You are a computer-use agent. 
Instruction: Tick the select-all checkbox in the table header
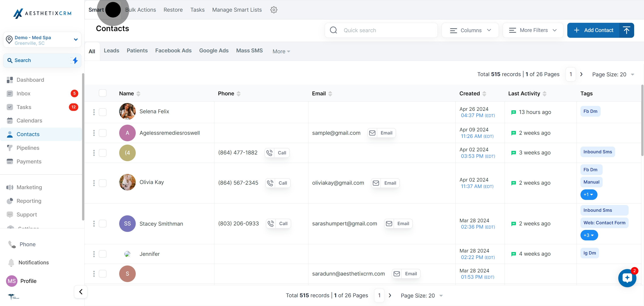pyautogui.click(x=102, y=93)
